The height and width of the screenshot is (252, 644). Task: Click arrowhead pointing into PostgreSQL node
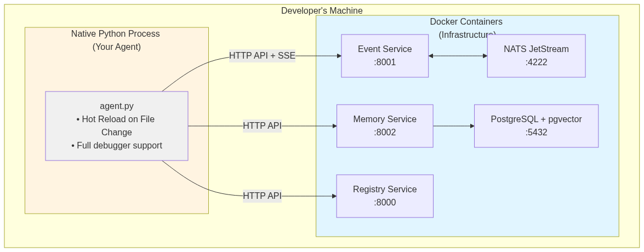pos(472,126)
